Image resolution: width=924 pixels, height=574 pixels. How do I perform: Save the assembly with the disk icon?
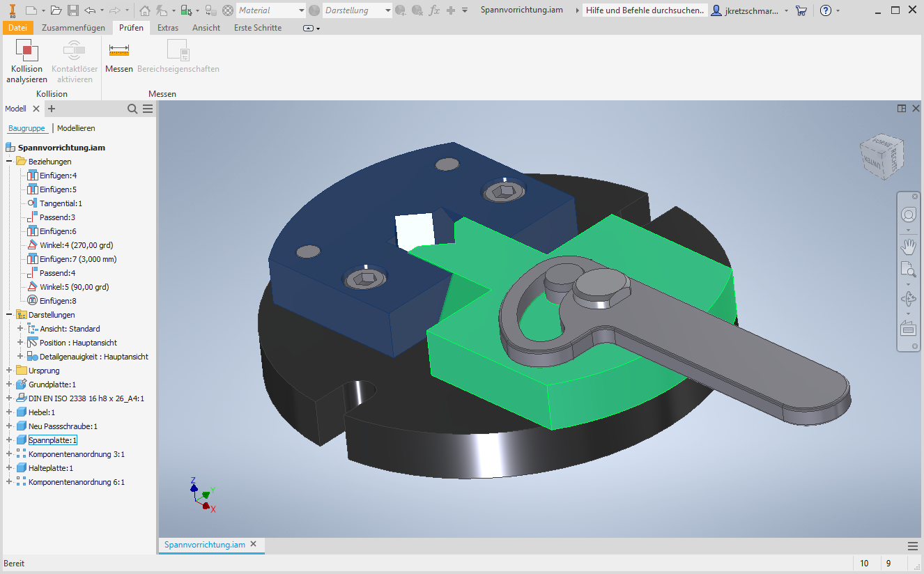[73, 10]
